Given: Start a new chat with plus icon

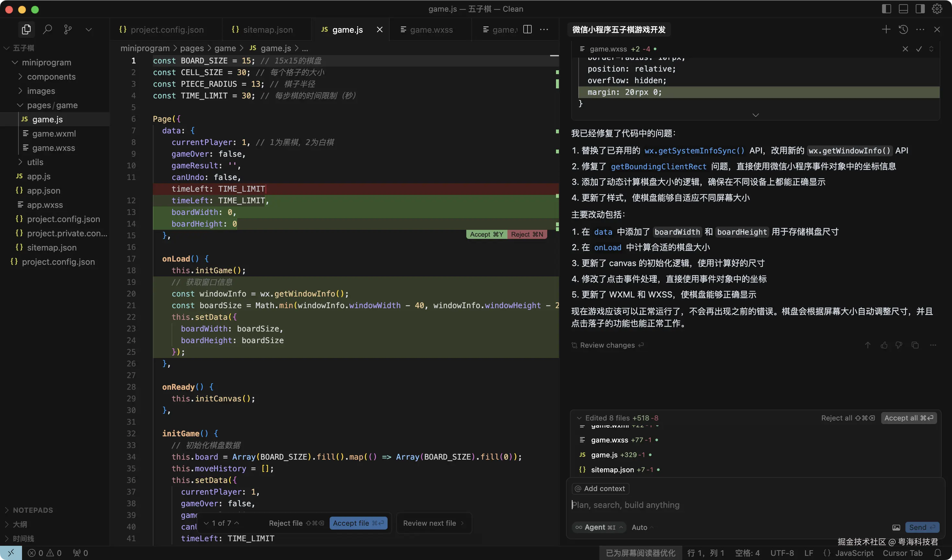Looking at the screenshot, I should pos(886,29).
